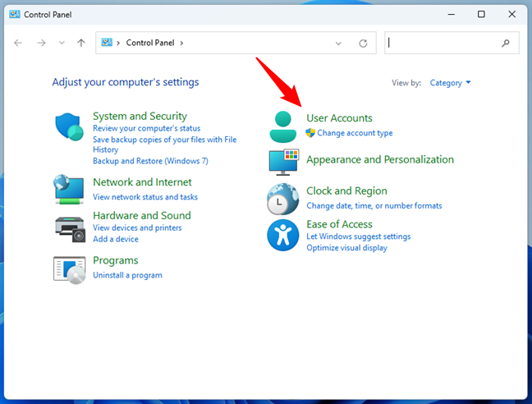This screenshot has width=532, height=404.
Task: Open Save backup copies with File History
Action: 164,145
